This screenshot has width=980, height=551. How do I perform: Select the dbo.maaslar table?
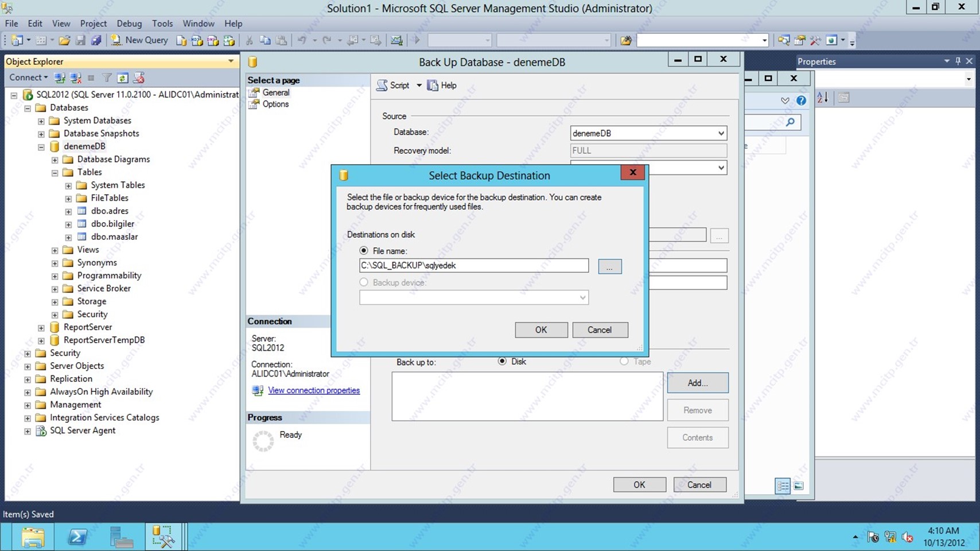pyautogui.click(x=114, y=237)
